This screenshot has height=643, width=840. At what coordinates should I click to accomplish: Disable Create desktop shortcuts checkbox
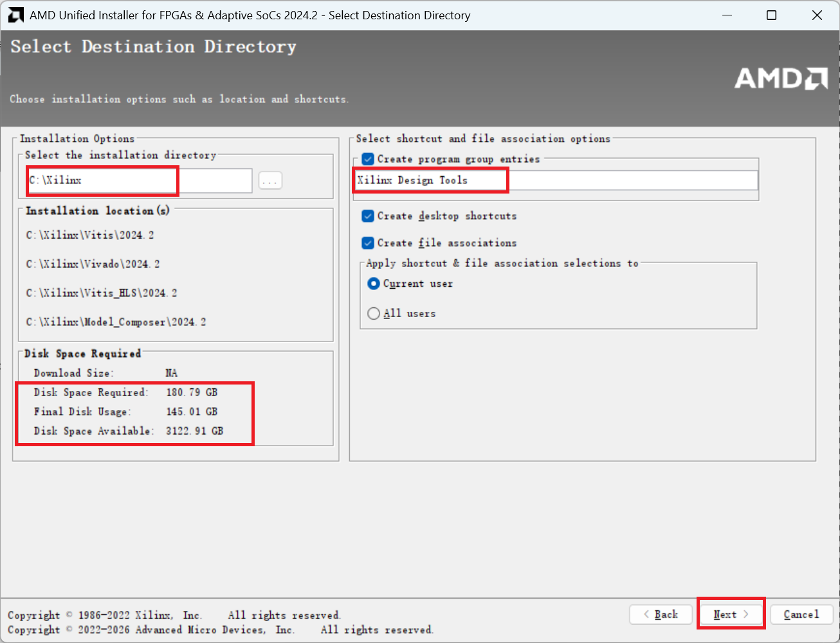click(368, 216)
